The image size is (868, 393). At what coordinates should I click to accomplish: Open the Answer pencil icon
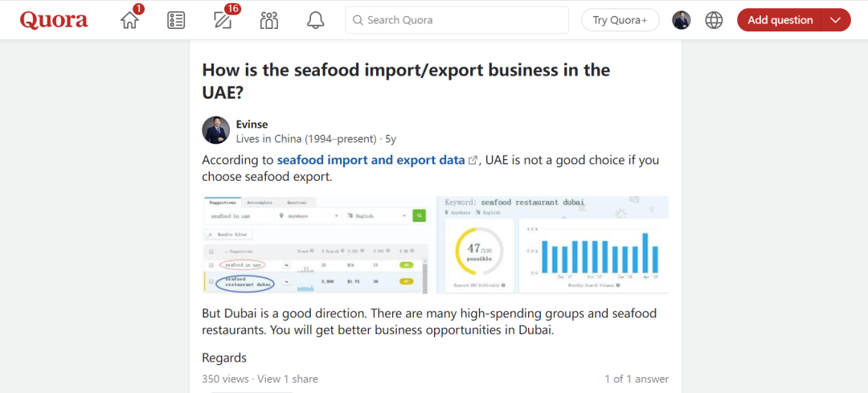pos(223,20)
